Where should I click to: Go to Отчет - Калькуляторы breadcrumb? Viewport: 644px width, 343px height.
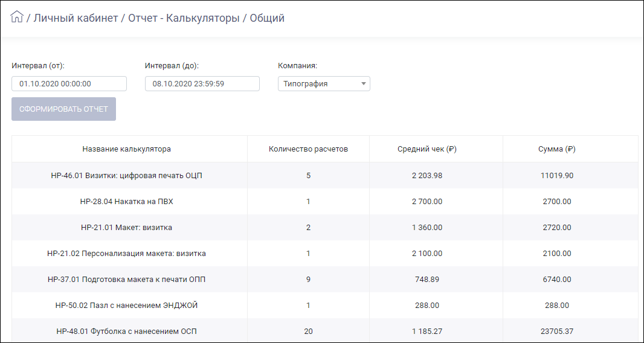tap(184, 18)
